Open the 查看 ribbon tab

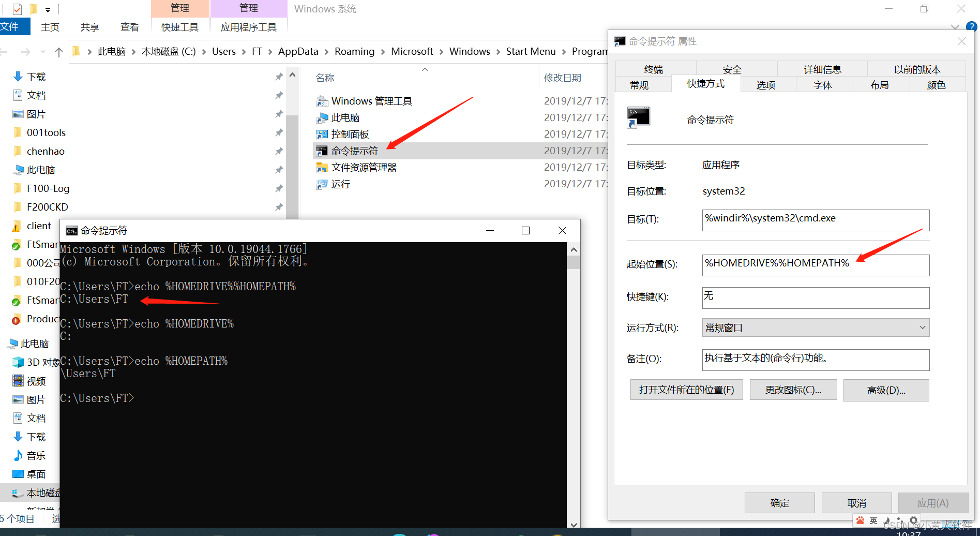(x=129, y=27)
